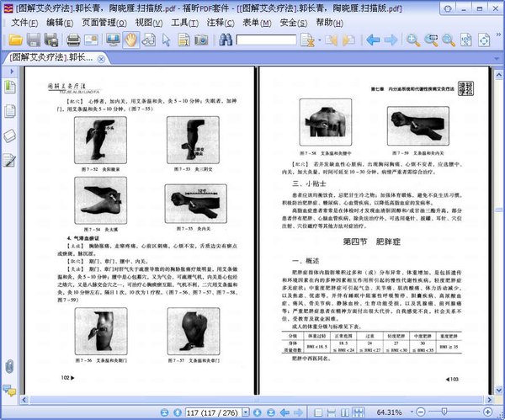Expand the left navigation panel arrow
Screen dimensions: 505x420
tap(12, 72)
